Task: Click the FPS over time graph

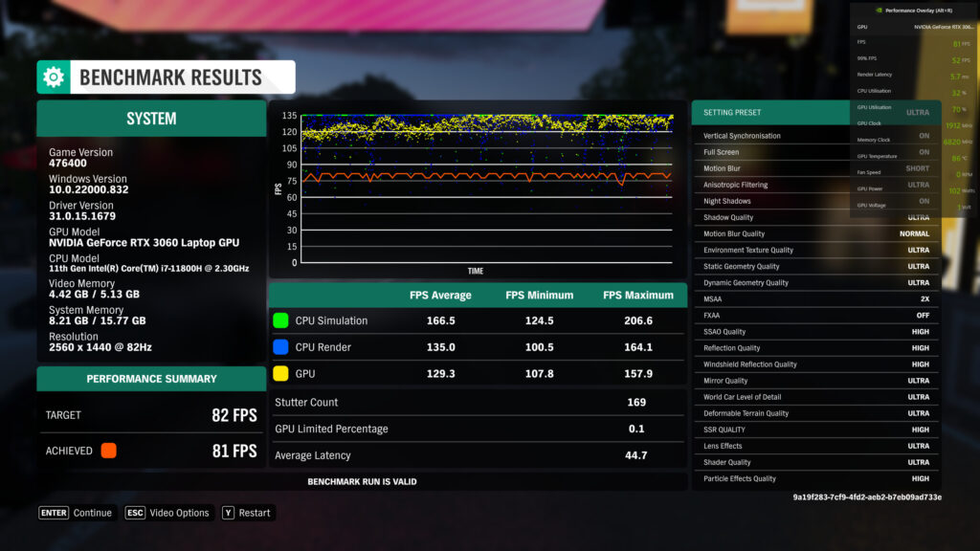Action: click(486, 188)
